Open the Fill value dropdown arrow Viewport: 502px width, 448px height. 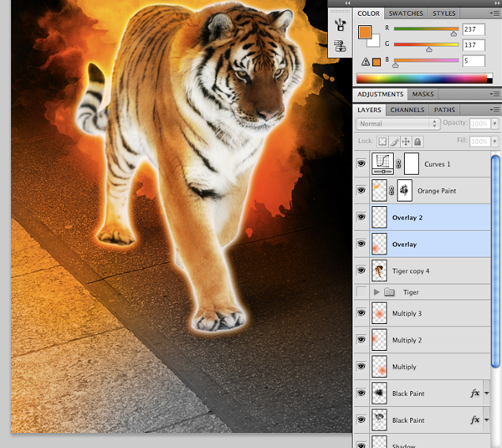[x=494, y=141]
